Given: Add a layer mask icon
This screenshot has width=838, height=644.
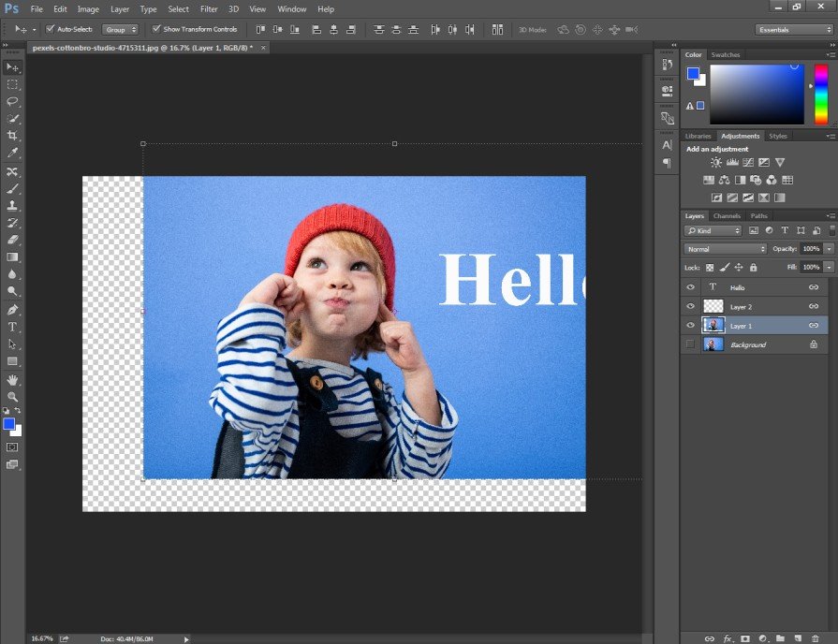Looking at the screenshot, I should (745, 638).
